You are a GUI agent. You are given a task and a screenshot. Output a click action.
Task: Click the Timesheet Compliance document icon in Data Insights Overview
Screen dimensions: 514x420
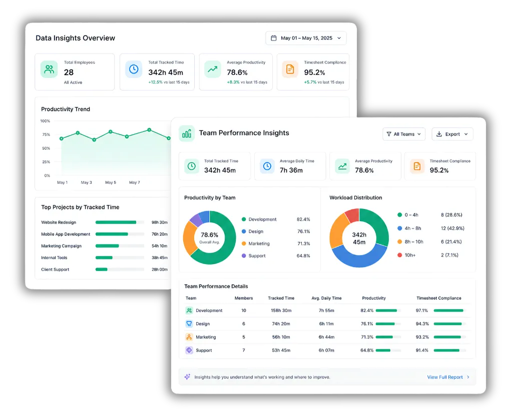290,69
